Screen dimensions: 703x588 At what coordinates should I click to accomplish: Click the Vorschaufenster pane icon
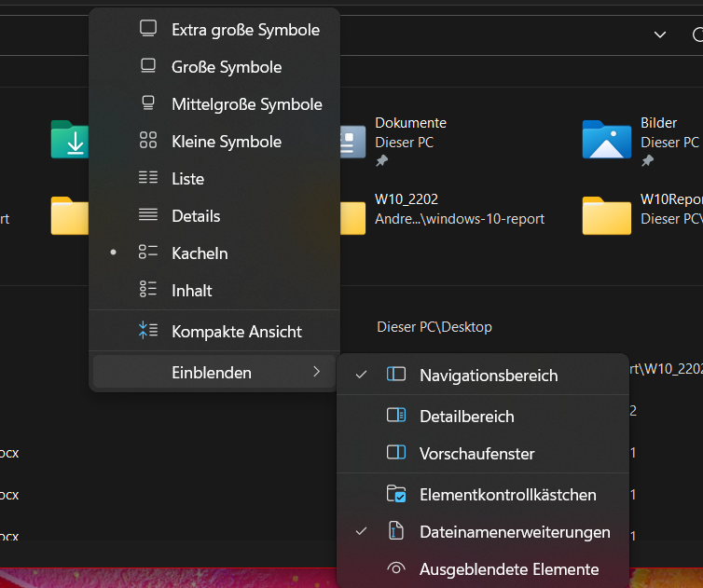pos(396,453)
